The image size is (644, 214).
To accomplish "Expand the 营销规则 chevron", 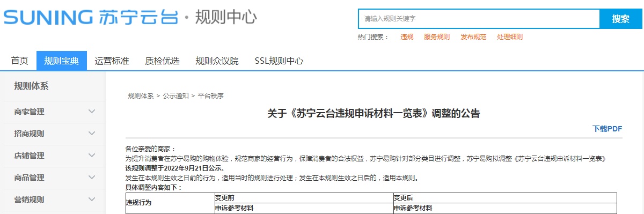I will (x=92, y=200).
